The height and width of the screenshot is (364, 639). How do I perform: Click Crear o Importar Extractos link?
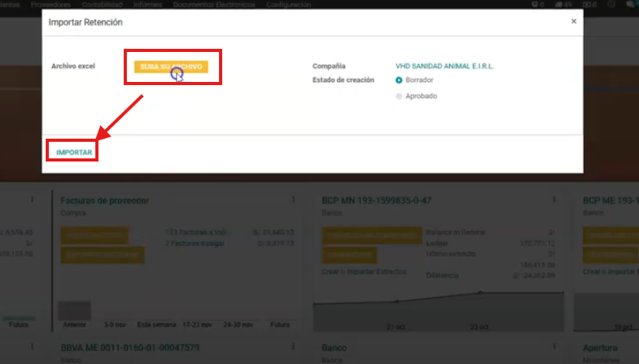tap(364, 270)
